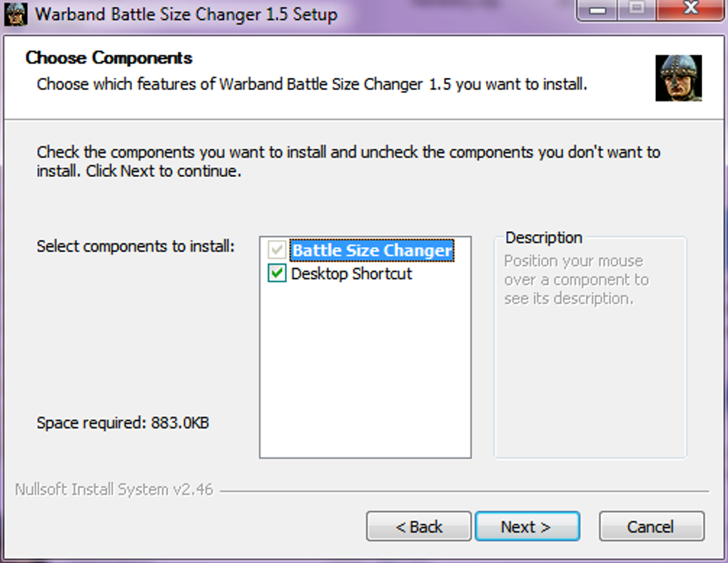Click the knight portrait image in header
This screenshot has width=728, height=563.
pos(678,78)
